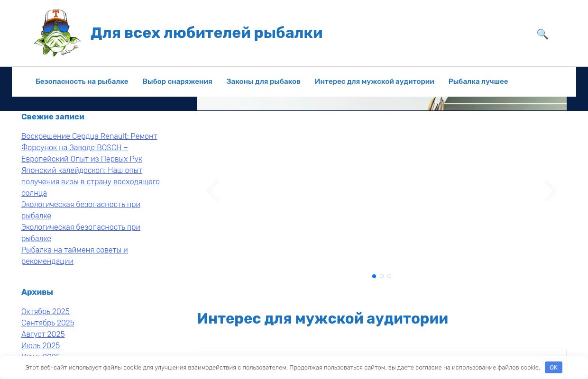Click the fish mascot site logo
Screen dimensions: 588x379
pyautogui.click(x=57, y=33)
